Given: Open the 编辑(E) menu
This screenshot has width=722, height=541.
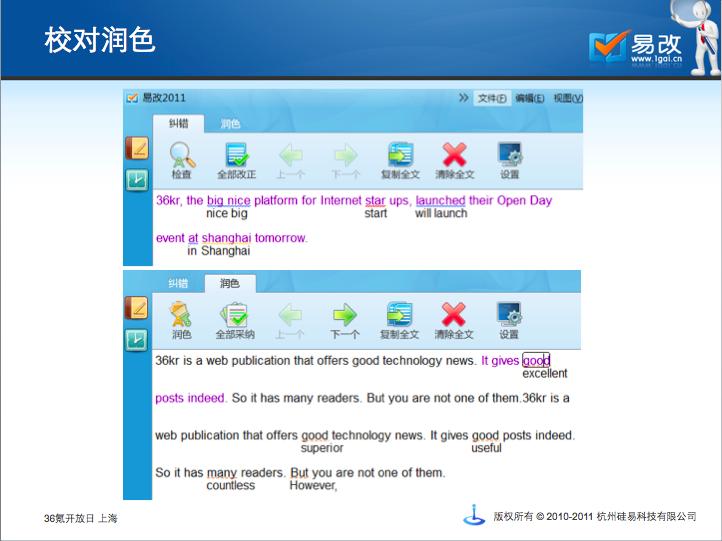Looking at the screenshot, I should 530,98.
